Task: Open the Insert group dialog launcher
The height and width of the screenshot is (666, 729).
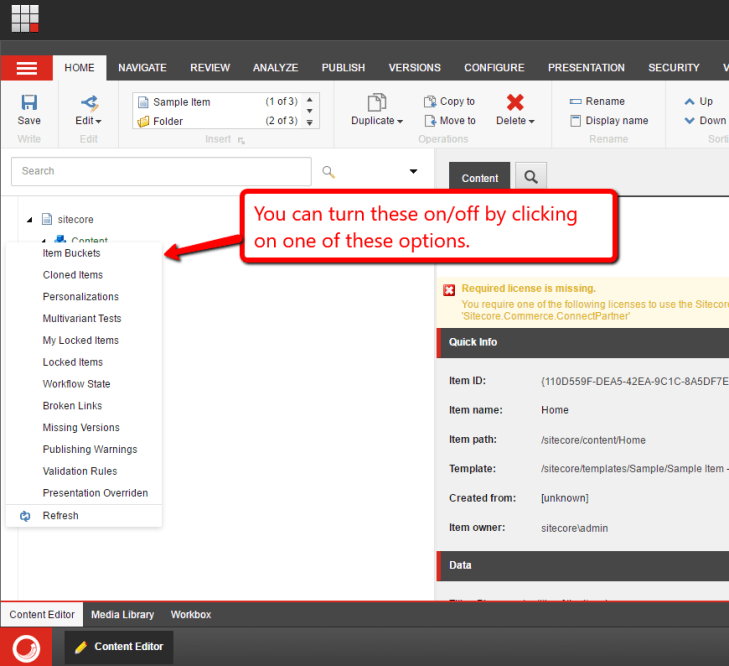Action: pos(241,140)
